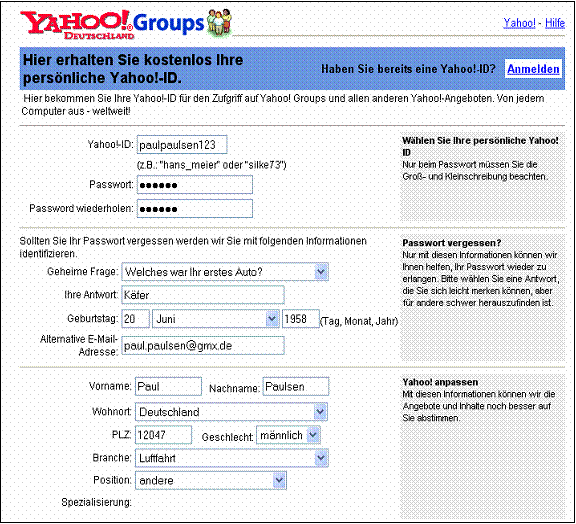
Task: Open the Geheime Frage dropdown
Action: click(225, 272)
